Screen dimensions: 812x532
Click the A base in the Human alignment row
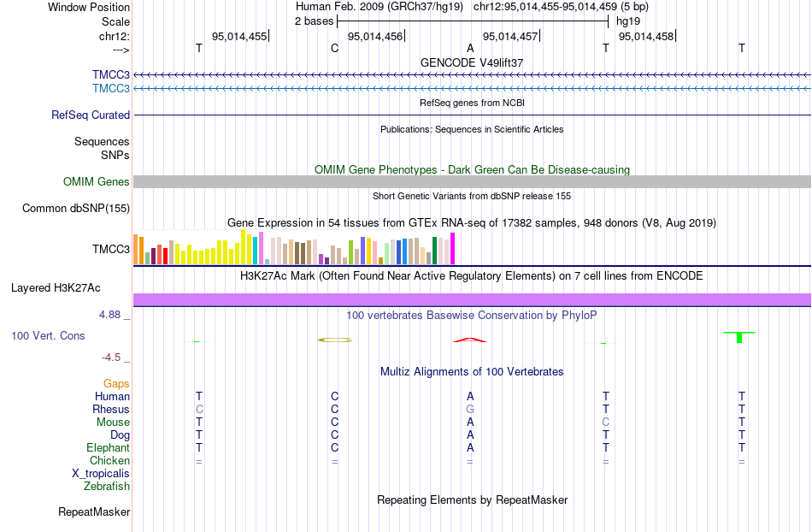coord(470,396)
